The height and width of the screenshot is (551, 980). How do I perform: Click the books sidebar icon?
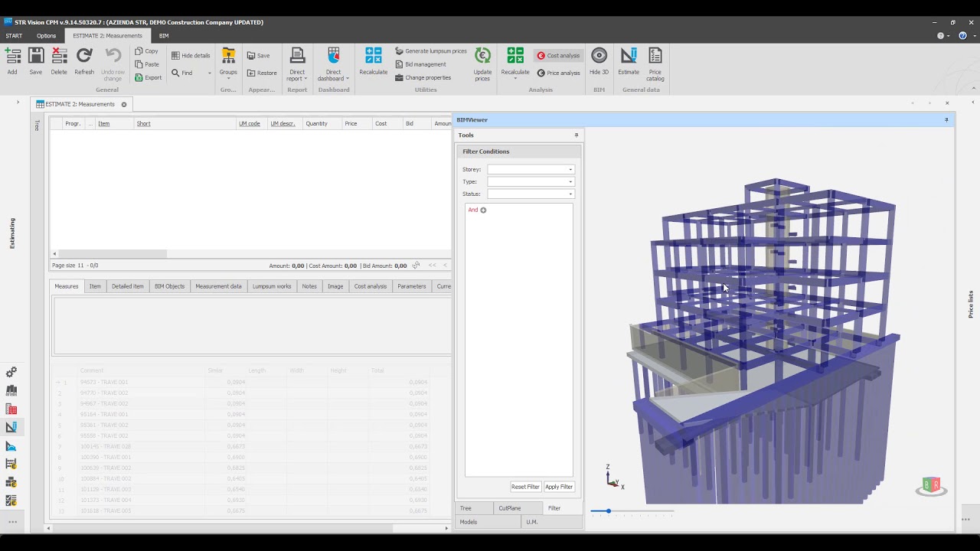click(11, 390)
